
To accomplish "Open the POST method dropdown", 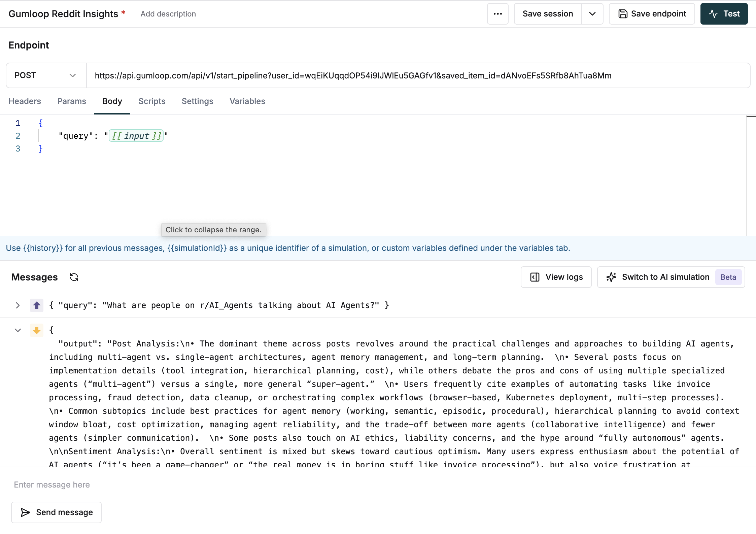I will tap(46, 75).
